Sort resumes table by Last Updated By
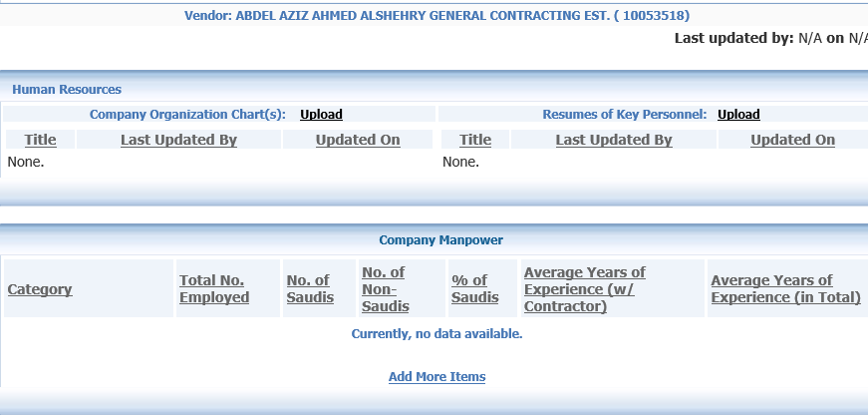 pyautogui.click(x=614, y=140)
